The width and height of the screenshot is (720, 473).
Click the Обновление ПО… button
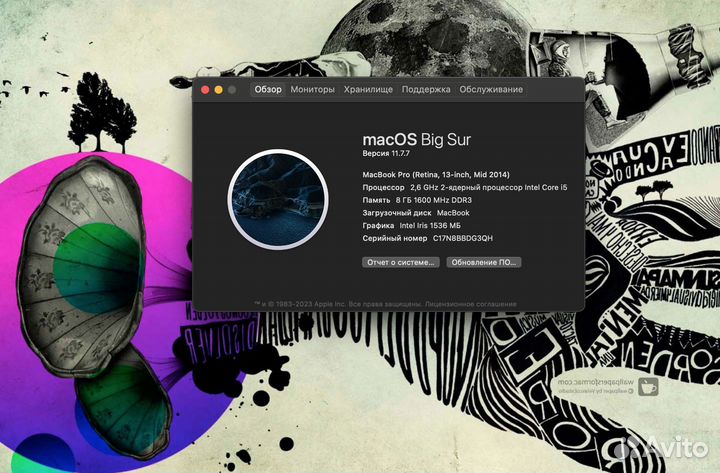click(x=484, y=262)
